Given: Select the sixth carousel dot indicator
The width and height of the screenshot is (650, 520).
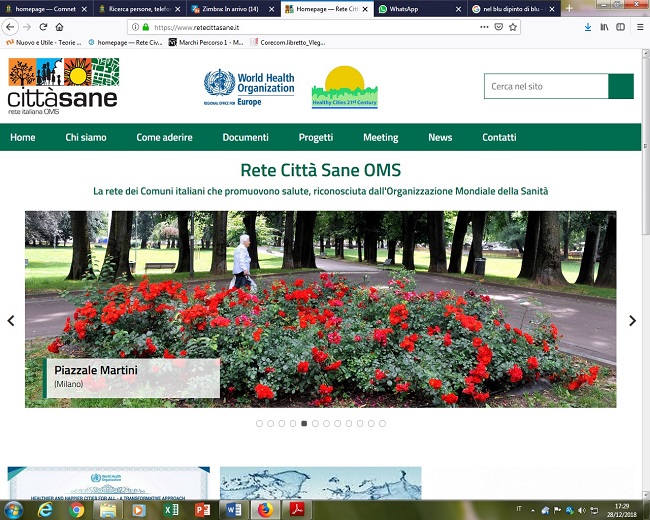Looking at the screenshot, I should [x=315, y=423].
